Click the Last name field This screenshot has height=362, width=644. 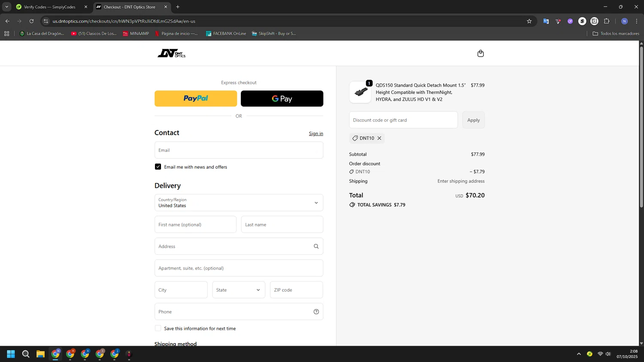click(x=282, y=224)
